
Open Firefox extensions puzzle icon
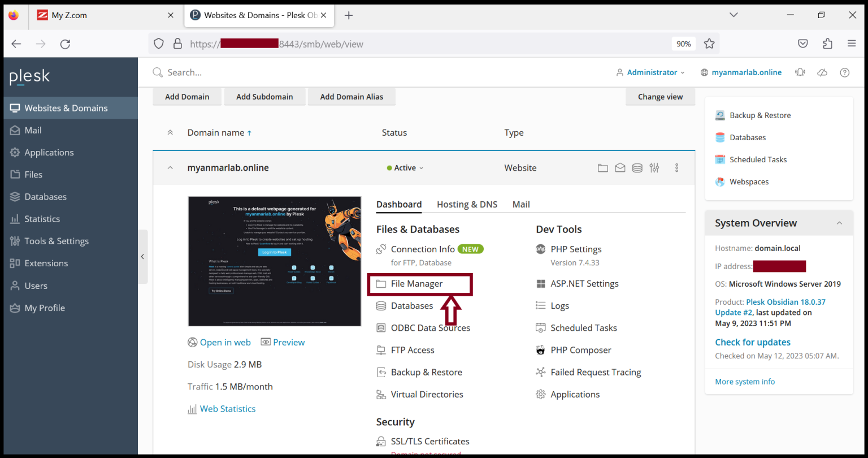(x=827, y=44)
